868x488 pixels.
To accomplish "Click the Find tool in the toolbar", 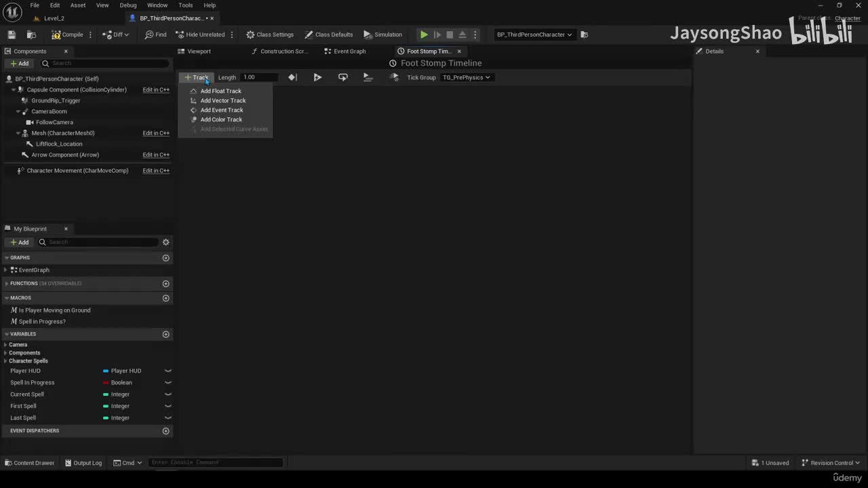I will point(155,35).
